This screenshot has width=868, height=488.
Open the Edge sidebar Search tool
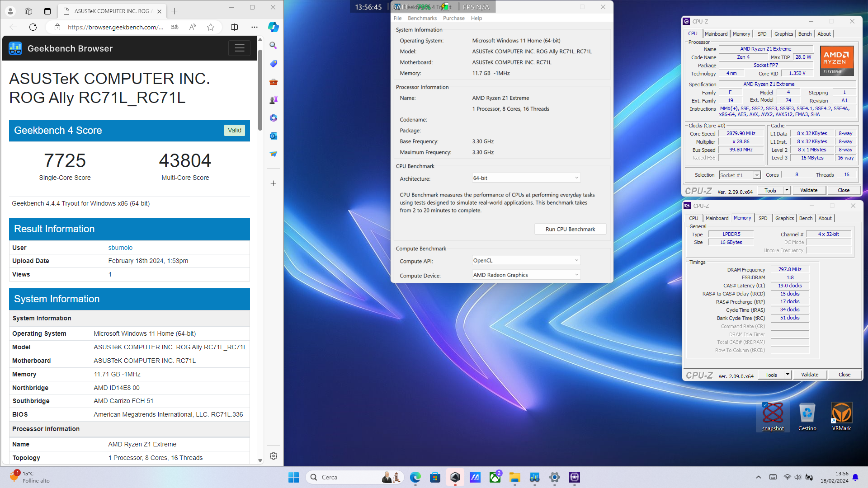tap(273, 45)
